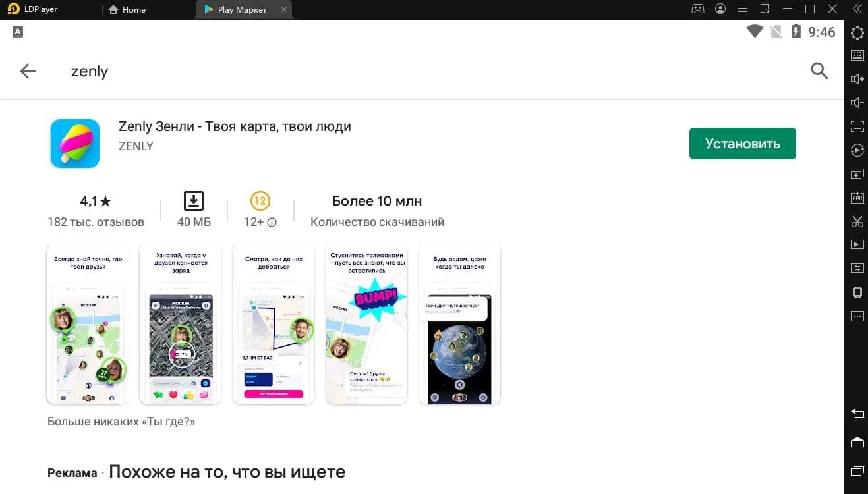Click the tagline "Больше никаких «Ты где?»"
Viewport: 868px width, 494px height.
(121, 422)
